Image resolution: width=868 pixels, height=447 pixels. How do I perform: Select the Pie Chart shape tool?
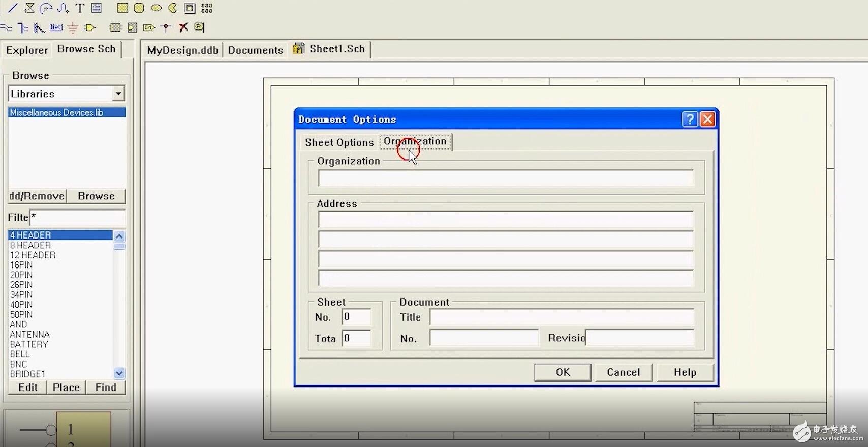pos(173,8)
